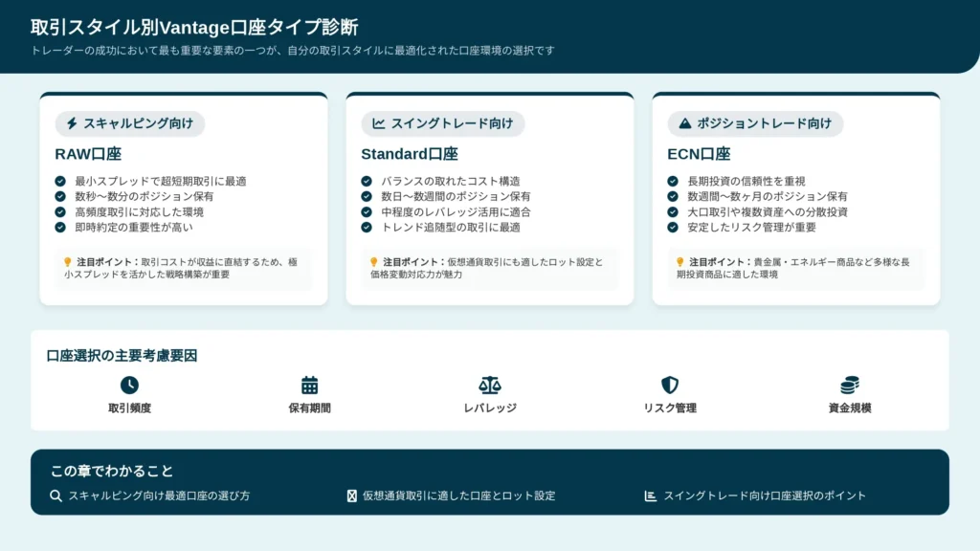Click the shield icon above リスク管理
Image resolution: width=980 pixels, height=551 pixels.
coord(670,385)
